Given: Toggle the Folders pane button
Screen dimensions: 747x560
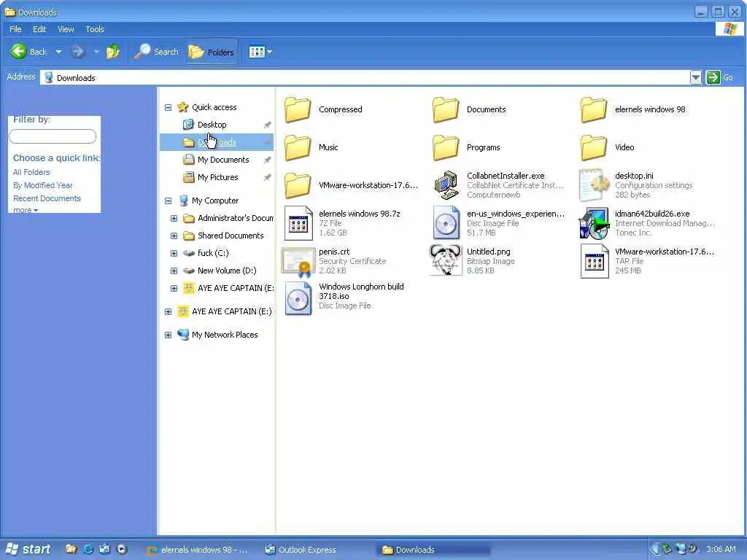Looking at the screenshot, I should 211,52.
